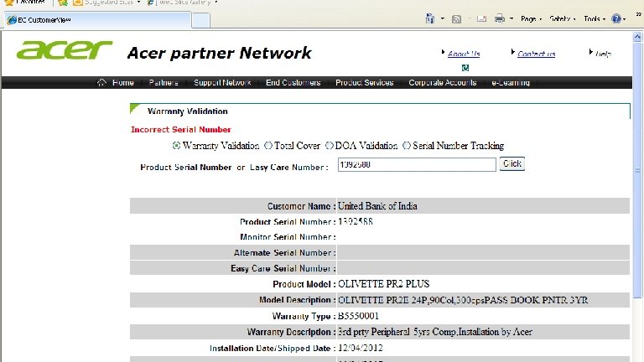
Task: Open the Suggested Sites dropdown arrow
Action: pos(138,3)
